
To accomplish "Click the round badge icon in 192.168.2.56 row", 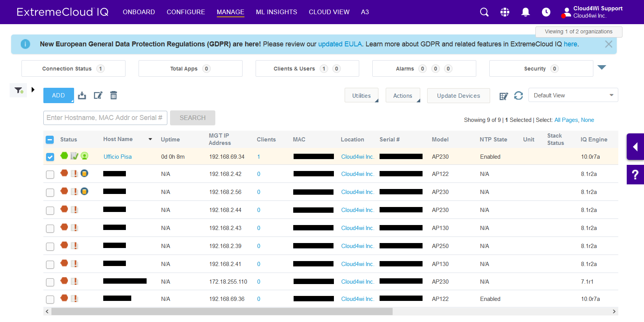I will (84, 191).
